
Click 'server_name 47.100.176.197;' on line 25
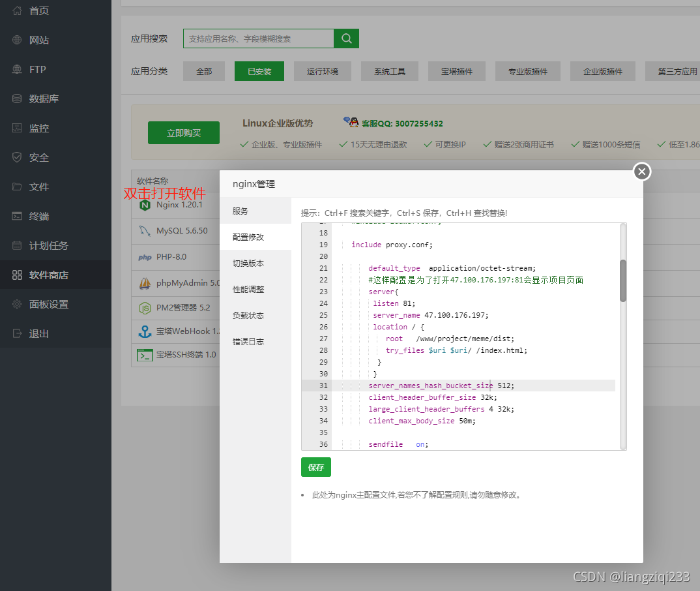431,315
